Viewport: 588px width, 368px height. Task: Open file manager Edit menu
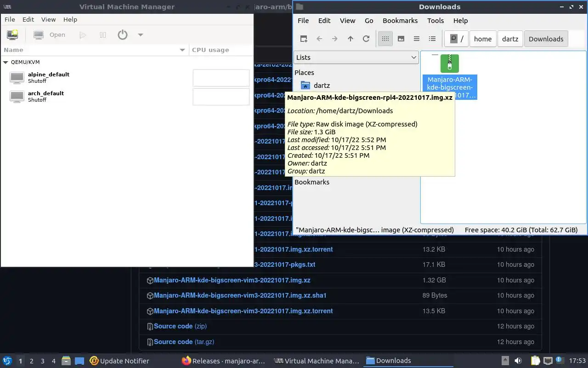point(324,20)
